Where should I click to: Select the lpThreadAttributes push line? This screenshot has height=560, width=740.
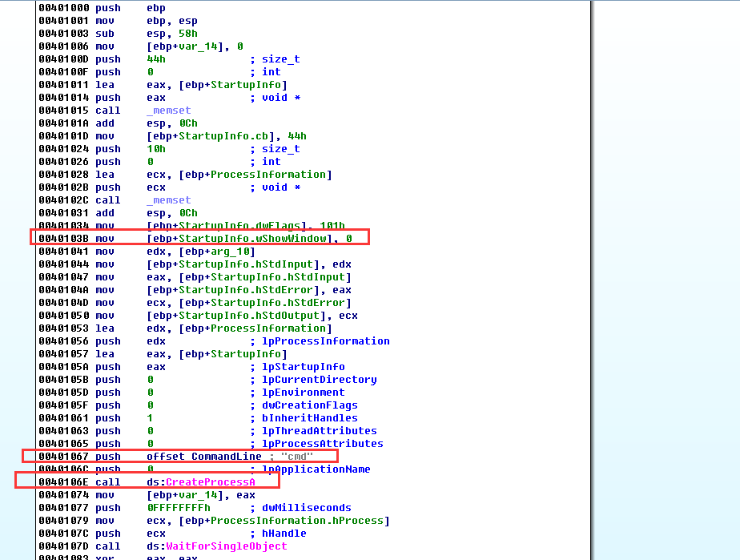(x=207, y=430)
